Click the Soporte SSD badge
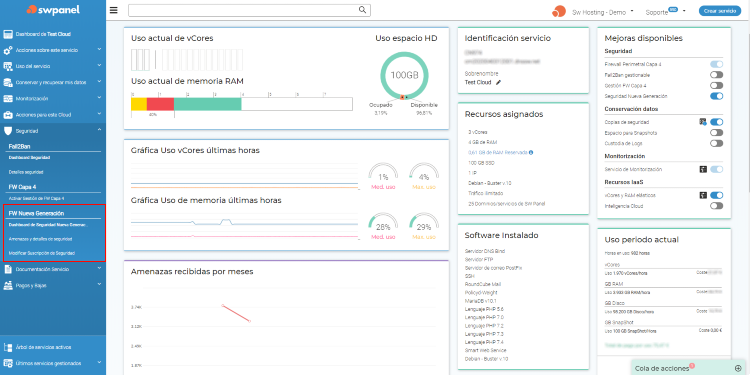The height and width of the screenshot is (375, 750). [673, 9]
